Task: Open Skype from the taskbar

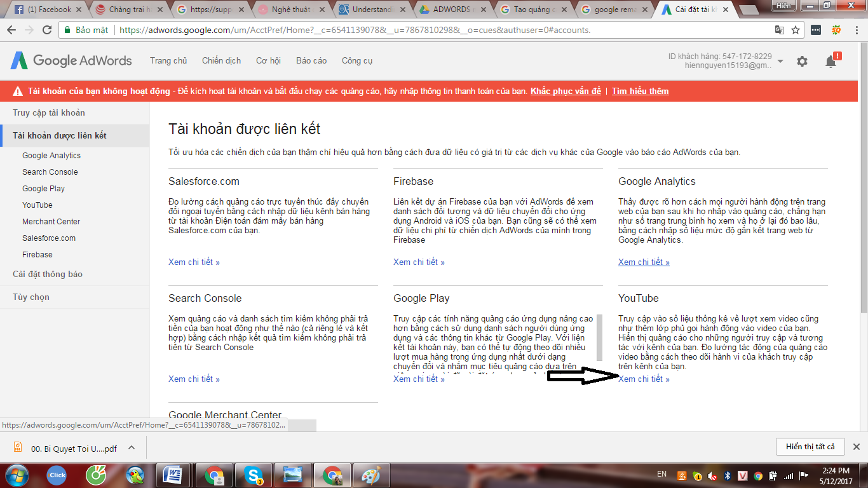Action: coord(254,475)
